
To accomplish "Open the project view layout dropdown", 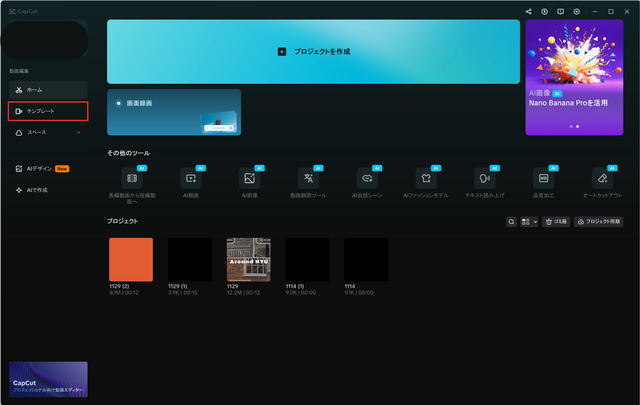I will pyautogui.click(x=529, y=221).
